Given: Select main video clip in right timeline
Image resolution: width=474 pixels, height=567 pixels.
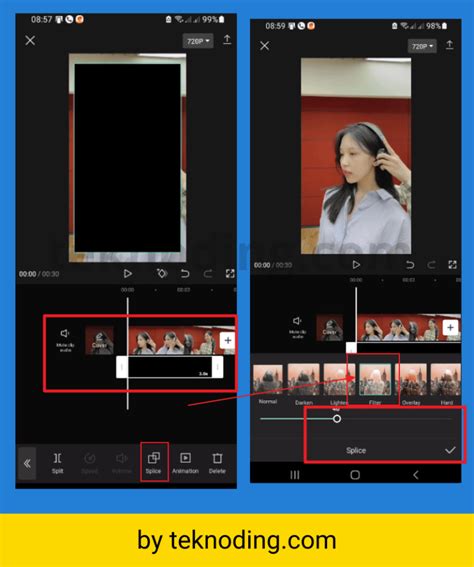Looking at the screenshot, I should click(400, 328).
